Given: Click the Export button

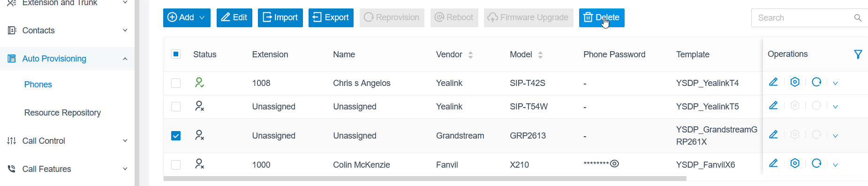Looking at the screenshot, I should [x=331, y=18].
